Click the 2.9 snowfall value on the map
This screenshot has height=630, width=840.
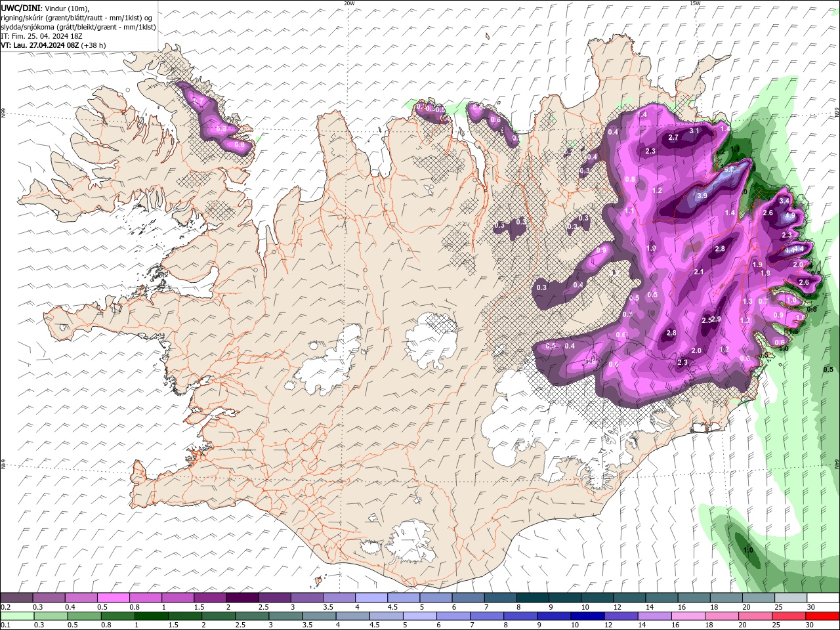tap(716, 319)
